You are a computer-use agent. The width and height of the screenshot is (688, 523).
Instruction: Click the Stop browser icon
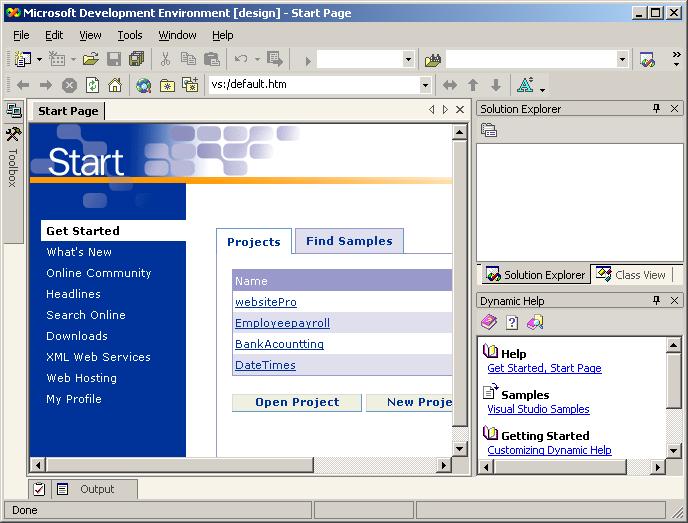(x=69, y=86)
